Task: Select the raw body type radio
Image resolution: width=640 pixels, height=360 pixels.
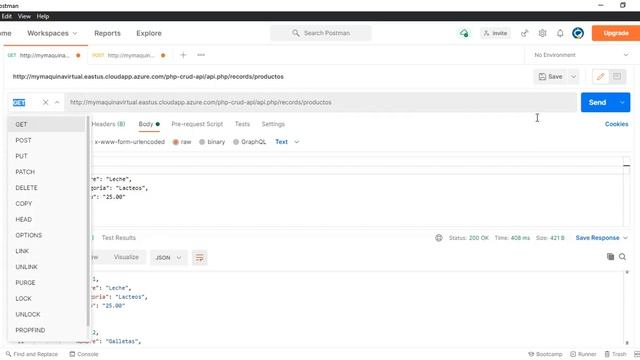Action: 176,142
